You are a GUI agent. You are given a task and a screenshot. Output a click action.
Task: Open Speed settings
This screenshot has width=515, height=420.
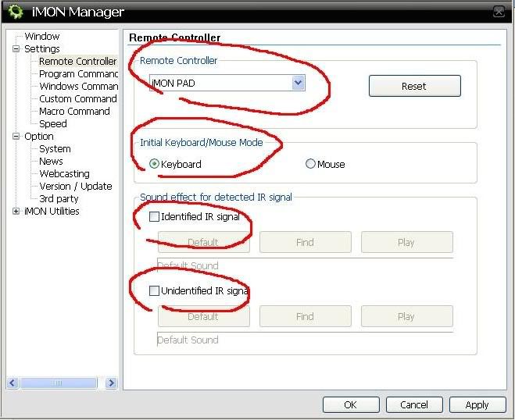(53, 123)
